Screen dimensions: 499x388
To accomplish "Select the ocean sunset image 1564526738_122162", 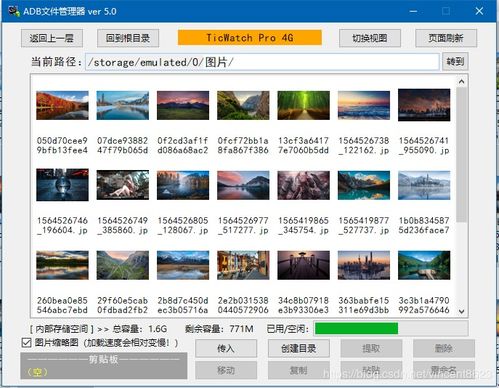I will click(x=364, y=105).
